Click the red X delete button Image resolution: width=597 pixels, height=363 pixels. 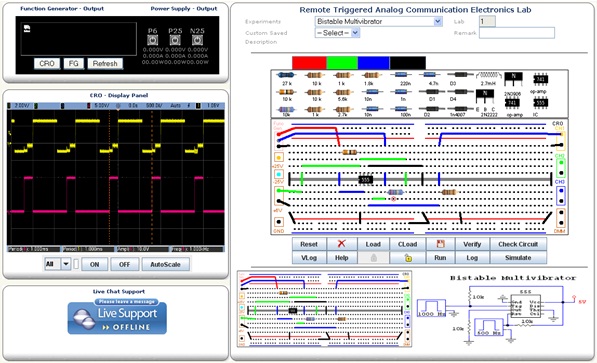(342, 244)
